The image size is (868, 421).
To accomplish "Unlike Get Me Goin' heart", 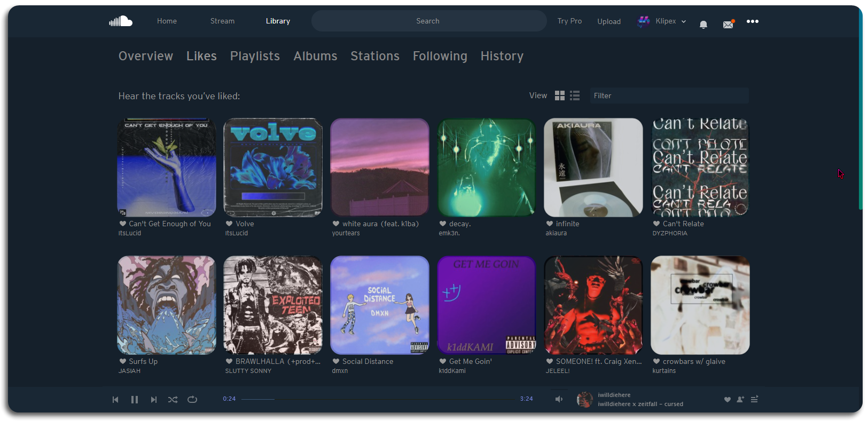I will 443,361.
